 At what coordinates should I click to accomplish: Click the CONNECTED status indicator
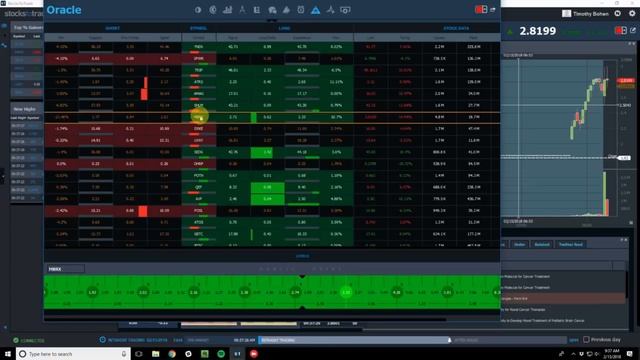tap(29, 340)
